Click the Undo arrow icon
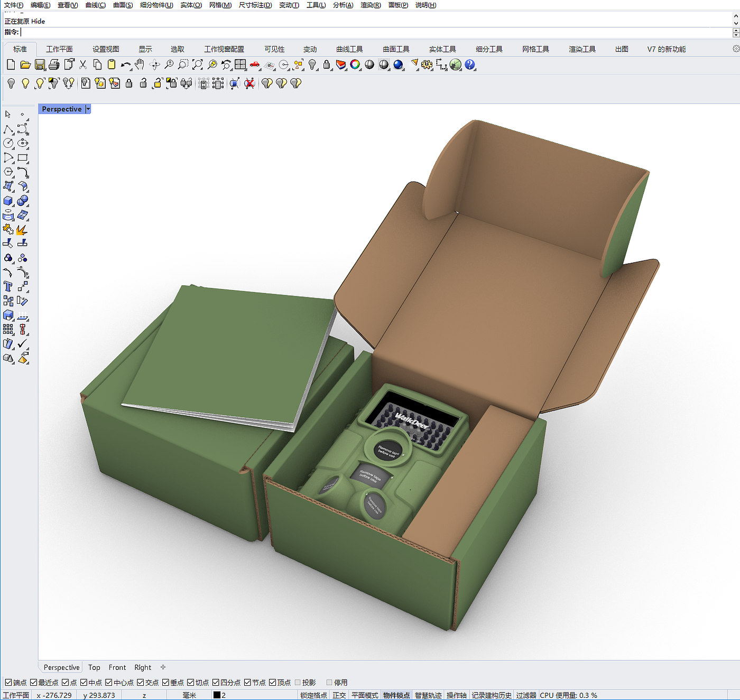Viewport: 740px width, 700px height. [125, 65]
